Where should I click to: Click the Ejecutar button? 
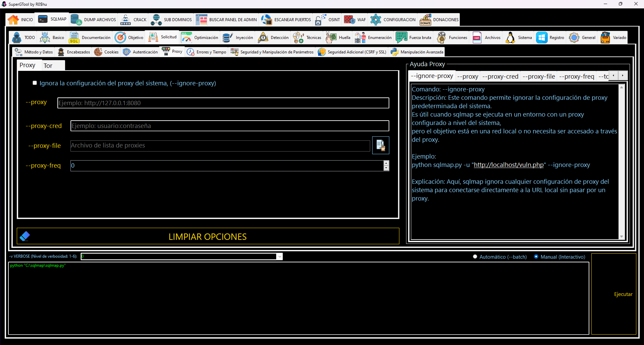[614, 294]
